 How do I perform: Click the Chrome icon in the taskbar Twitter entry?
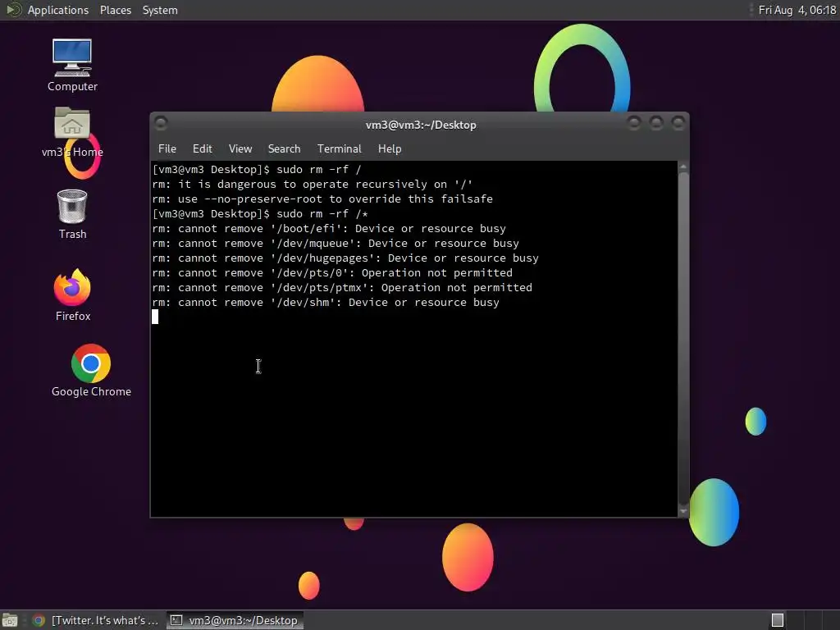(x=38, y=620)
